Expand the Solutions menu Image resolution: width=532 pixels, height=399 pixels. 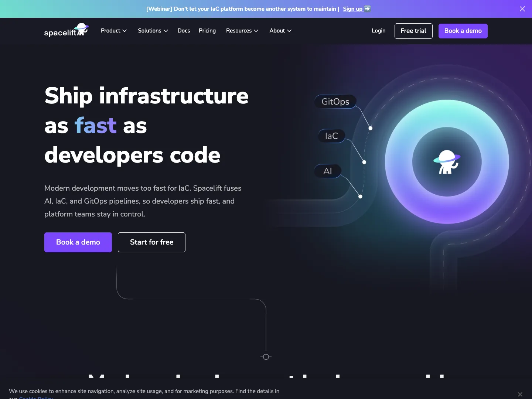pos(153,31)
